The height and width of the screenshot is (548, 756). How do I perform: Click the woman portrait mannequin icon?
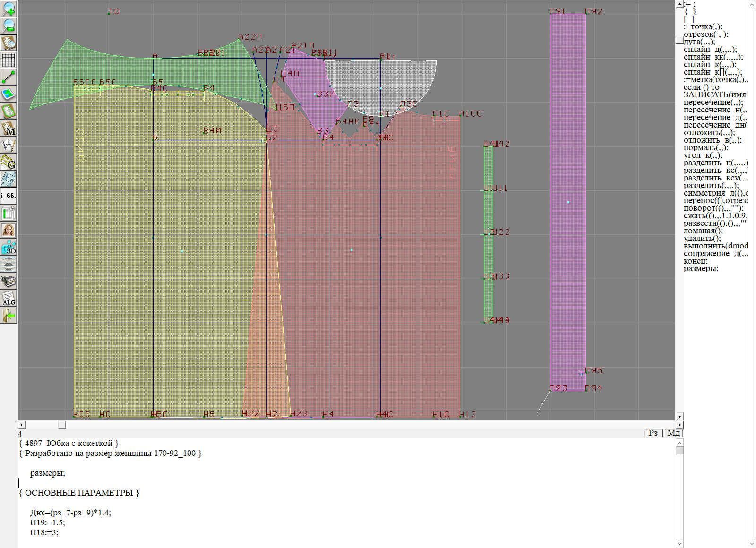pyautogui.click(x=9, y=230)
